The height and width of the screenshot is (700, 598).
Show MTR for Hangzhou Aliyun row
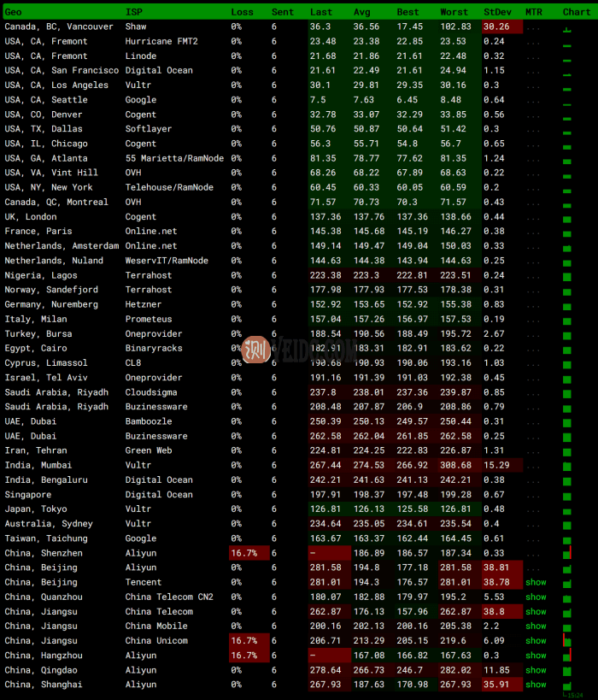click(x=536, y=656)
